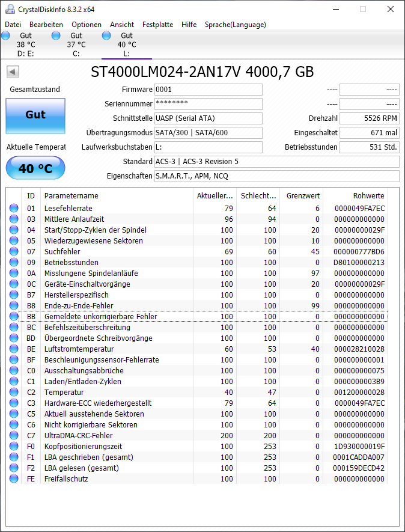Click status icon for Suchfehler row
This screenshot has width=405, height=532.
(14, 252)
